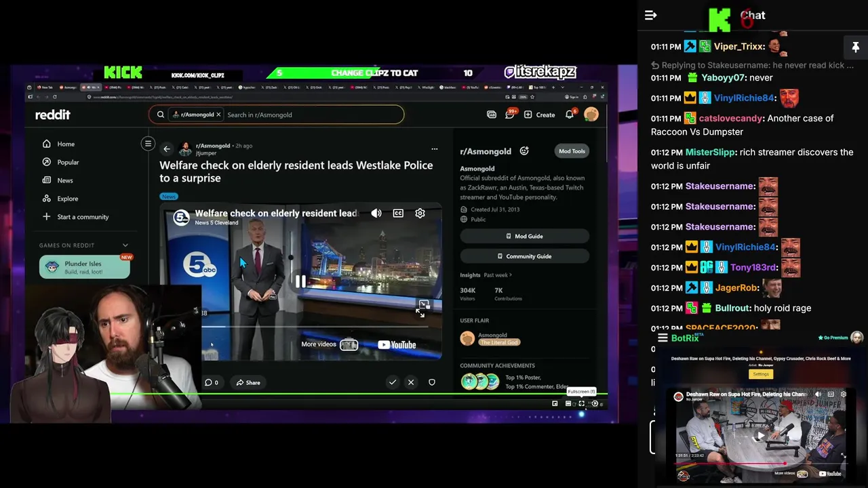Click the News post flair tag
The image size is (868, 488).
point(168,197)
